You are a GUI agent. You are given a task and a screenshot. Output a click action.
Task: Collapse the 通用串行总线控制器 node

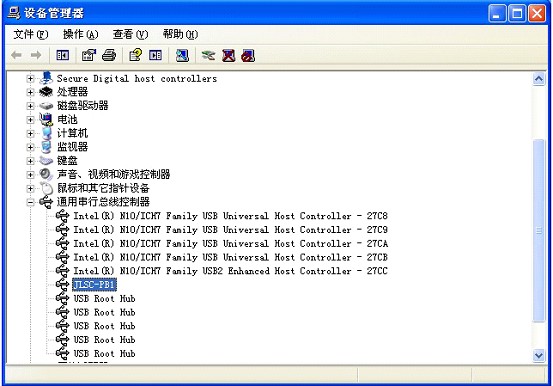[30, 202]
